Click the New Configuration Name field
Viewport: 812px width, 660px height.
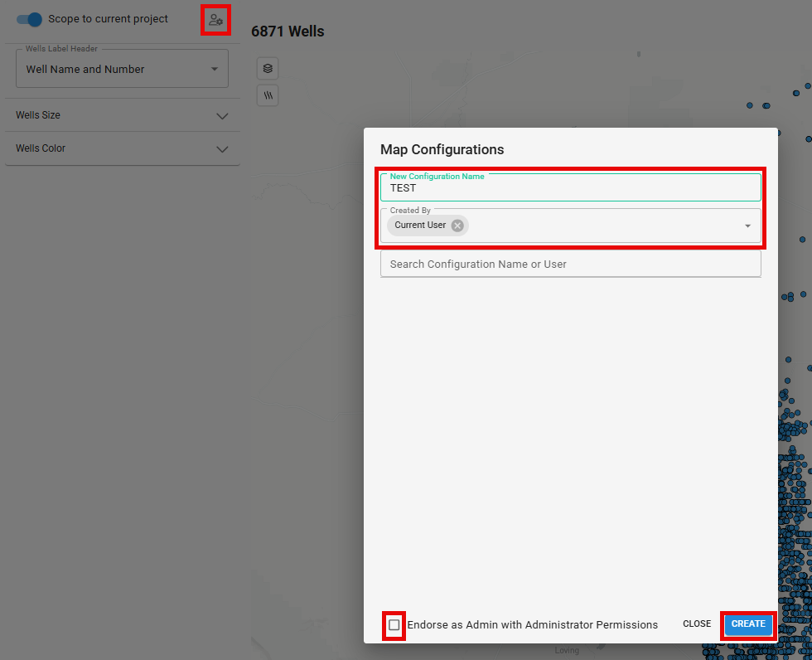coord(570,188)
